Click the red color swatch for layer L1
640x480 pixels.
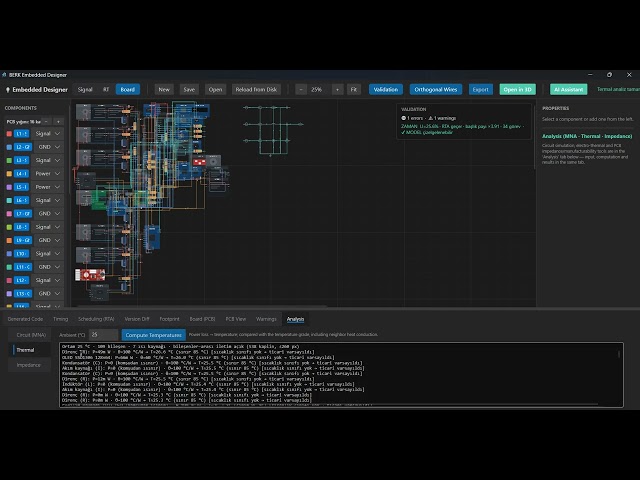pos(9,134)
